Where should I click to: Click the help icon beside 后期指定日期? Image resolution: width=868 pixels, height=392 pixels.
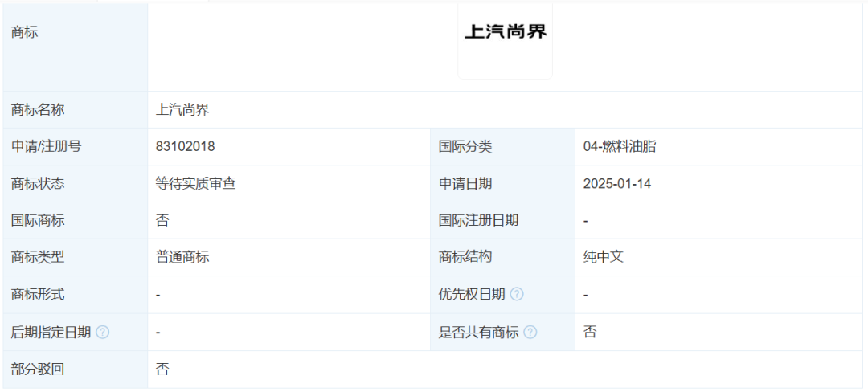(x=102, y=333)
